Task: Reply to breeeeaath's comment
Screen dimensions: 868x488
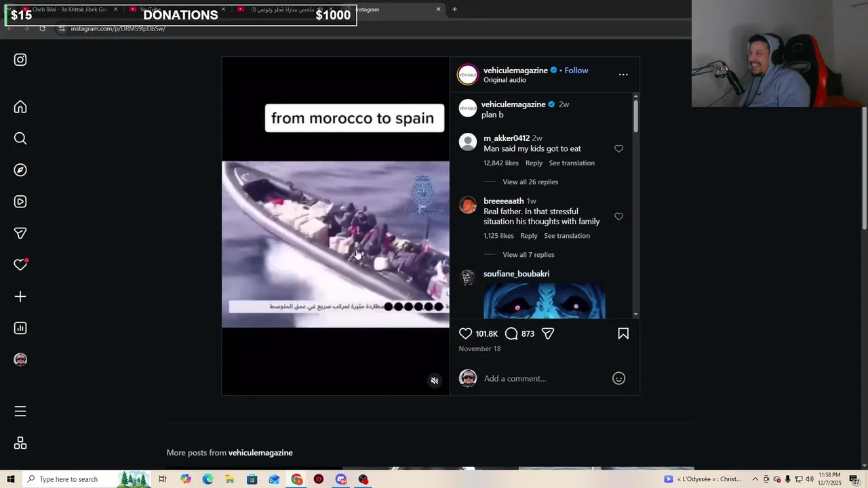Action: point(529,236)
